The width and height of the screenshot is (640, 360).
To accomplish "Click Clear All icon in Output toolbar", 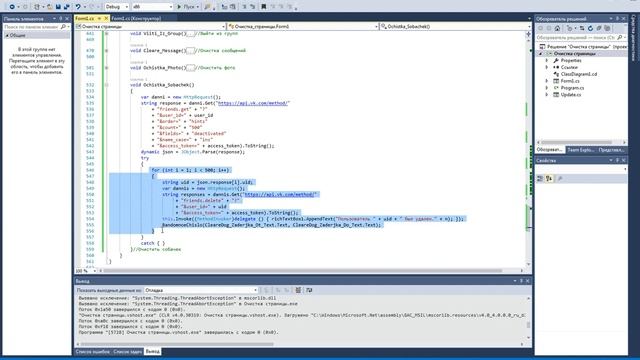I will pos(298,290).
